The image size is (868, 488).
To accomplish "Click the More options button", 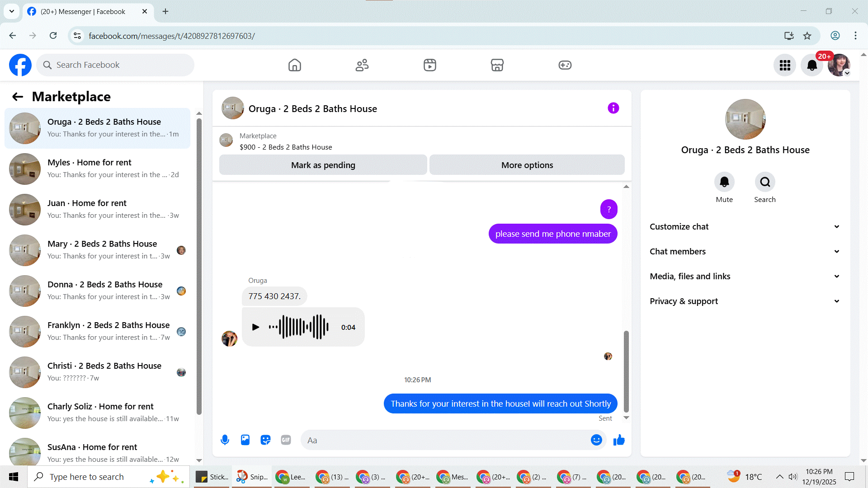I will point(527,165).
